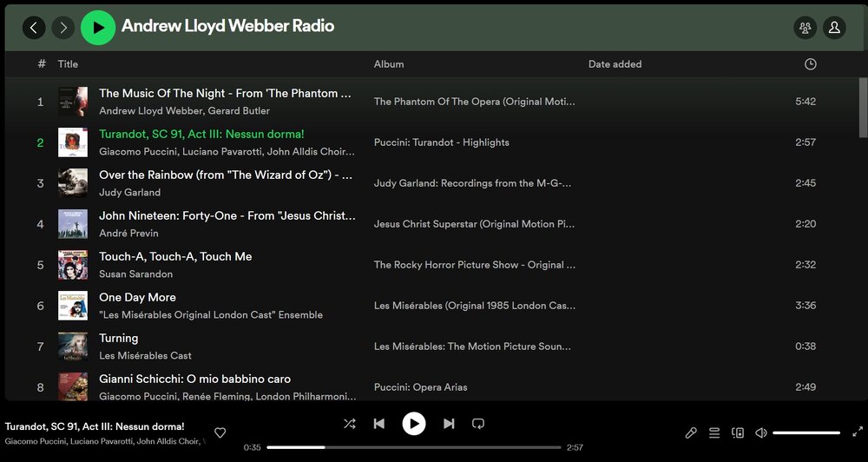Open Over the Rainbow track title
The height and width of the screenshot is (462, 868).
[226, 175]
